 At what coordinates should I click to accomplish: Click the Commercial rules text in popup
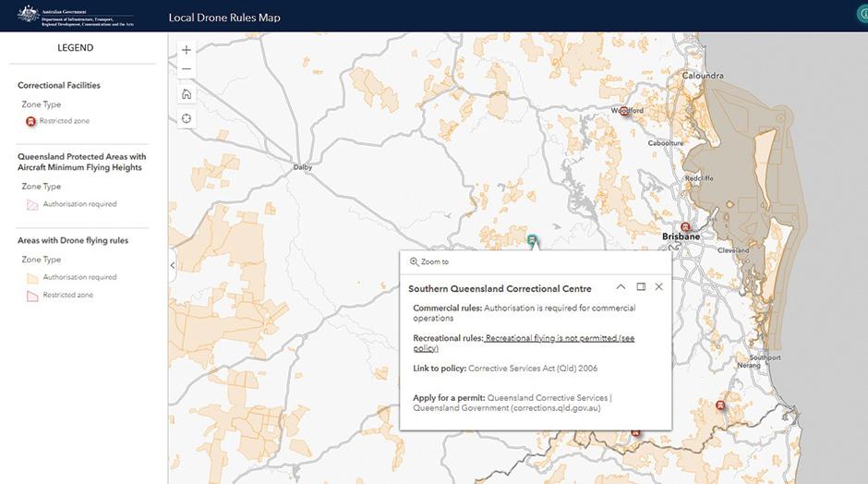pos(524,313)
